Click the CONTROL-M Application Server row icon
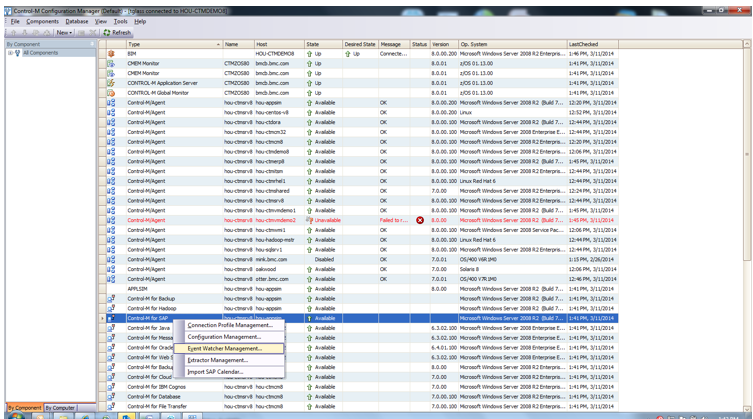 pos(111,83)
